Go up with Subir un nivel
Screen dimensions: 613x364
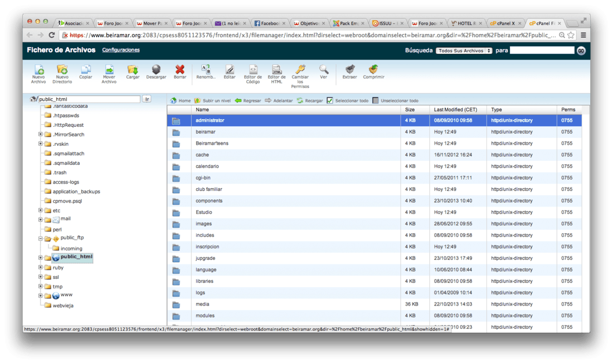pyautogui.click(x=213, y=100)
